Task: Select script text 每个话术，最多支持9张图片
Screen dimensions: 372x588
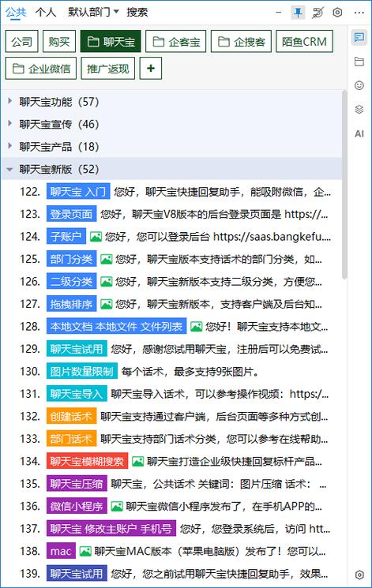Action: click(190, 372)
